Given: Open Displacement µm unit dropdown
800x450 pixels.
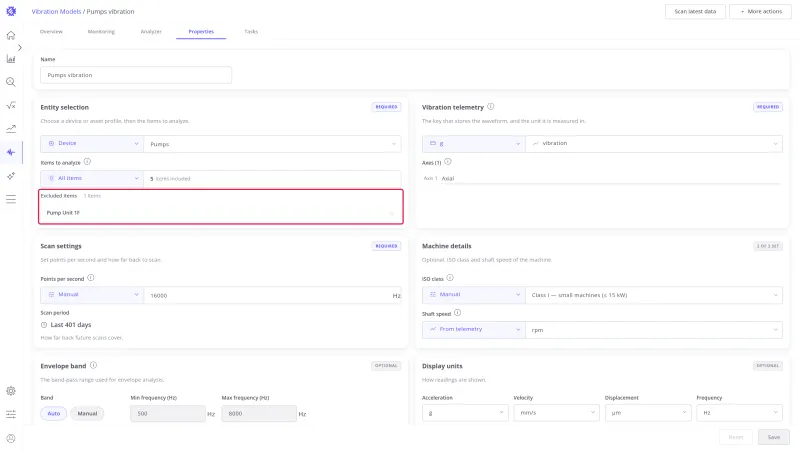Looking at the screenshot, I should [x=648, y=413].
